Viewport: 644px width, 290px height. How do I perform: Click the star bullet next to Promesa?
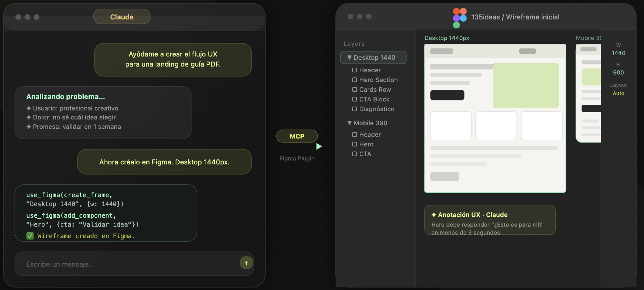tap(29, 127)
